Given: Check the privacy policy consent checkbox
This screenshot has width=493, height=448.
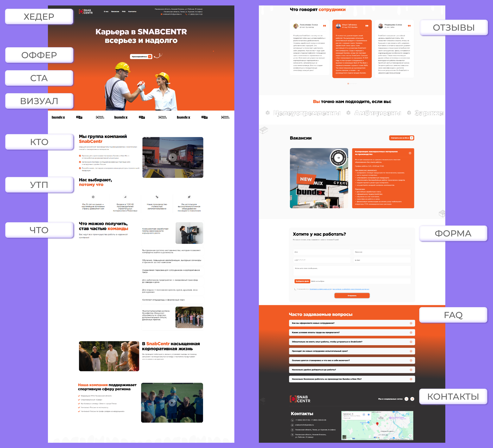Looking at the screenshot, I should (295, 289).
